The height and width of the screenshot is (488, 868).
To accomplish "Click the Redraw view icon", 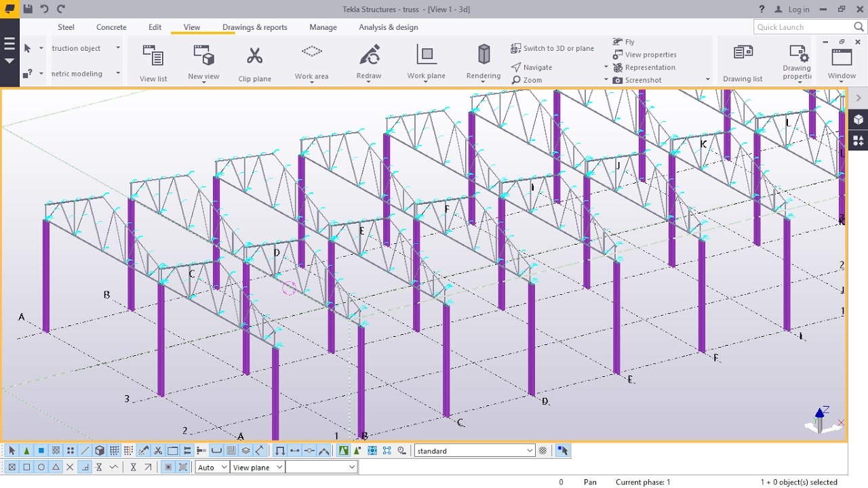I will [x=369, y=62].
